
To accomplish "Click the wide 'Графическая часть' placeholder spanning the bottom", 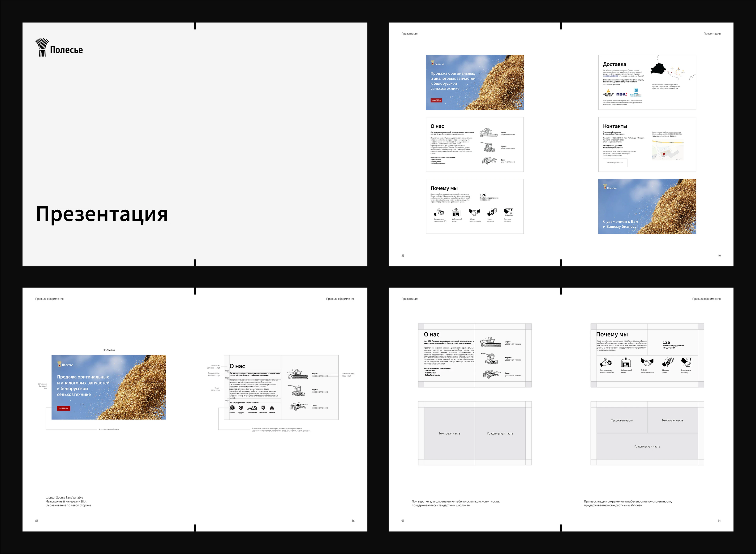I will tap(647, 446).
